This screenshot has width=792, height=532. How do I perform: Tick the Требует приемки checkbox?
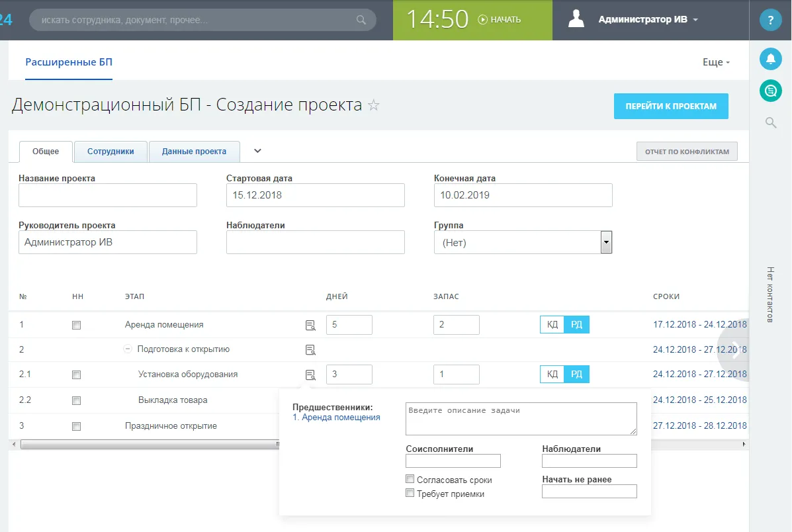pyautogui.click(x=410, y=493)
